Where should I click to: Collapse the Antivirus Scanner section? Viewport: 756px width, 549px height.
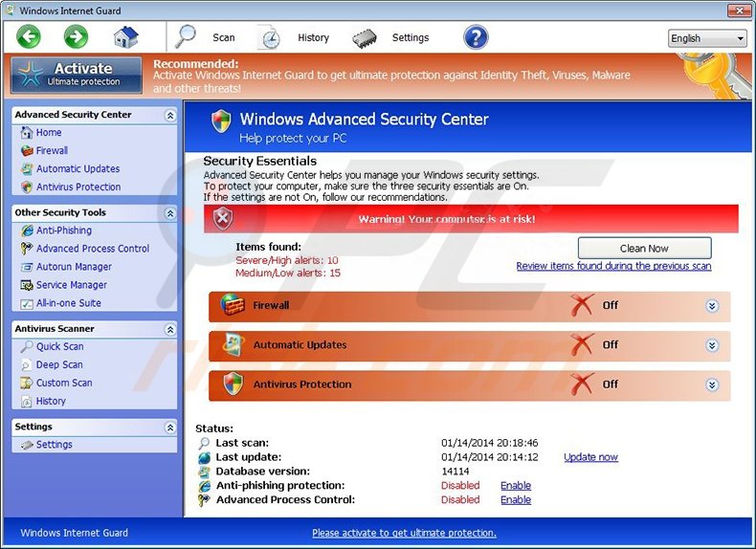[x=169, y=329]
